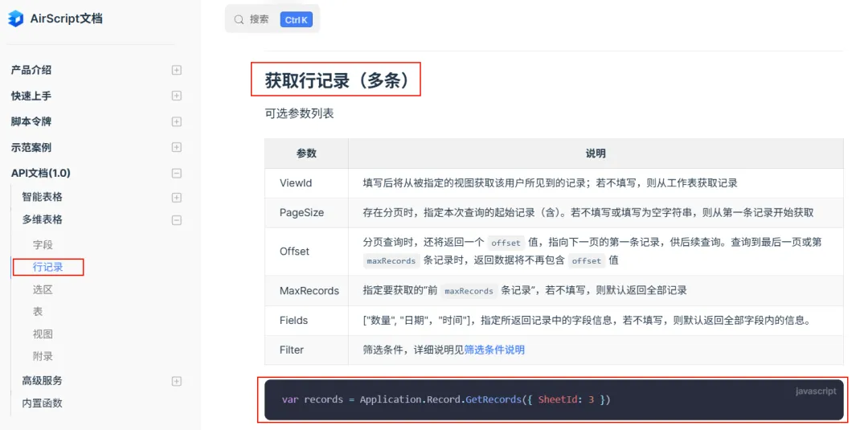868x430 pixels.
Task: Open the 字段 page
Action: pos(43,244)
